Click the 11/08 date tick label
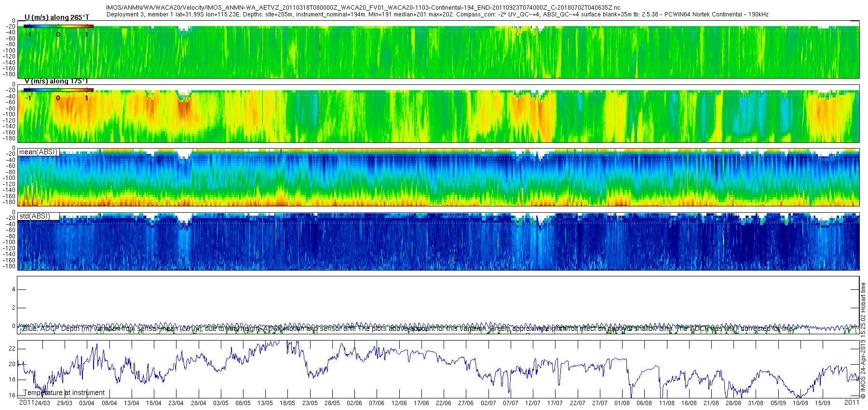The width and height of the screenshot is (868, 410). coord(667,403)
